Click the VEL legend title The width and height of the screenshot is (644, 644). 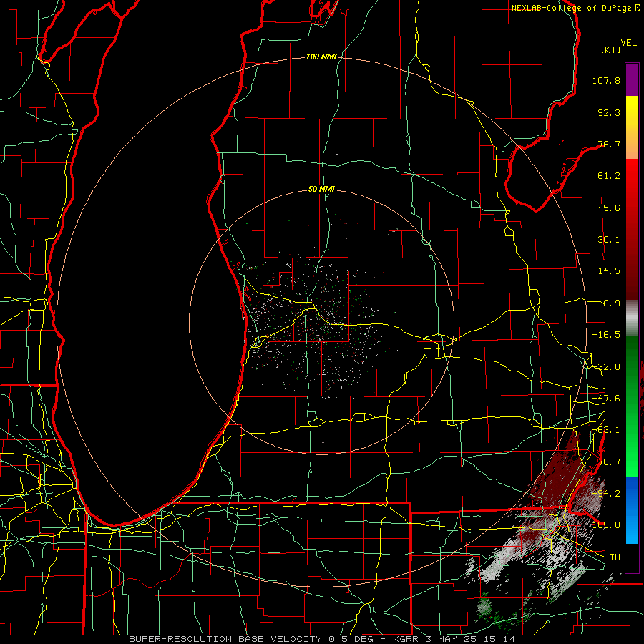coord(628,43)
